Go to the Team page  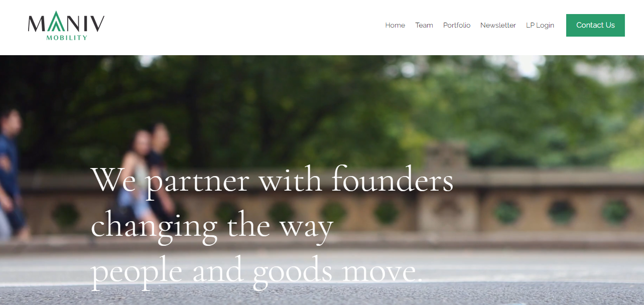(424, 25)
